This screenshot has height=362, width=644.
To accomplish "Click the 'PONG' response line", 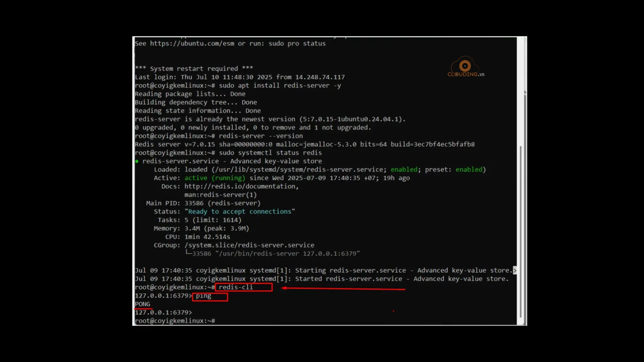I will click(142, 304).
